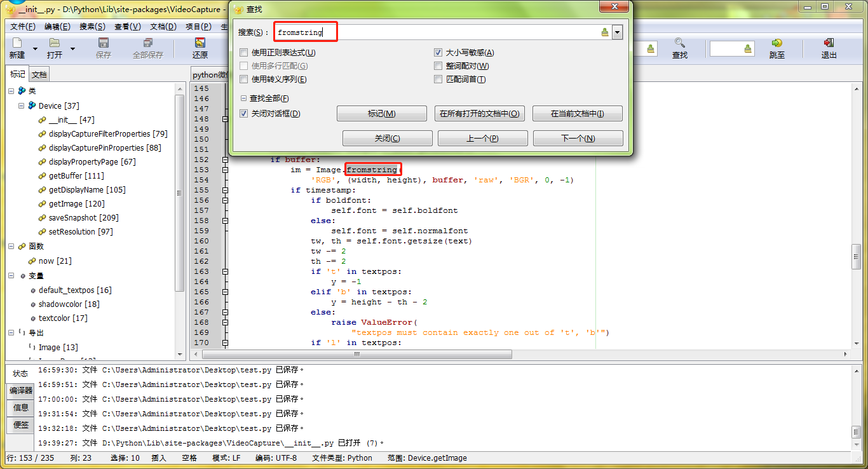Viewport: 868px width, 469px height.
Task: Click the 还原 revert toolbar icon
Action: tap(200, 43)
